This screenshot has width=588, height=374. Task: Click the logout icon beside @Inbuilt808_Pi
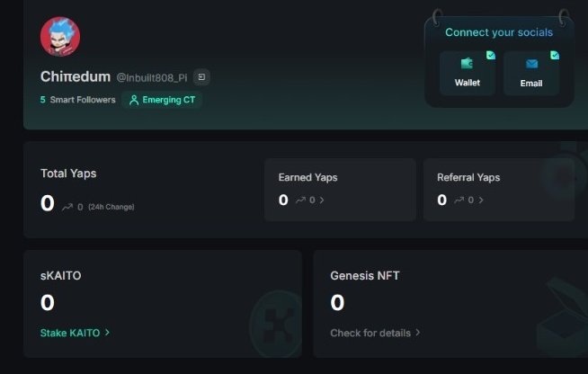(x=201, y=77)
